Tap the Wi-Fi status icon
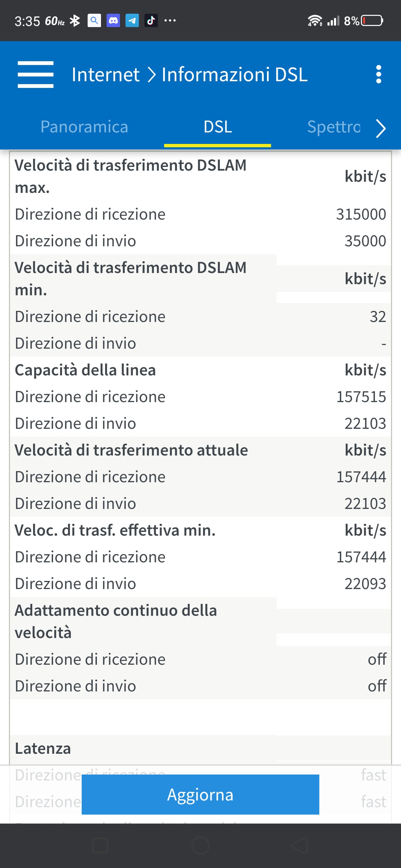This screenshot has width=401, height=868. (315, 21)
